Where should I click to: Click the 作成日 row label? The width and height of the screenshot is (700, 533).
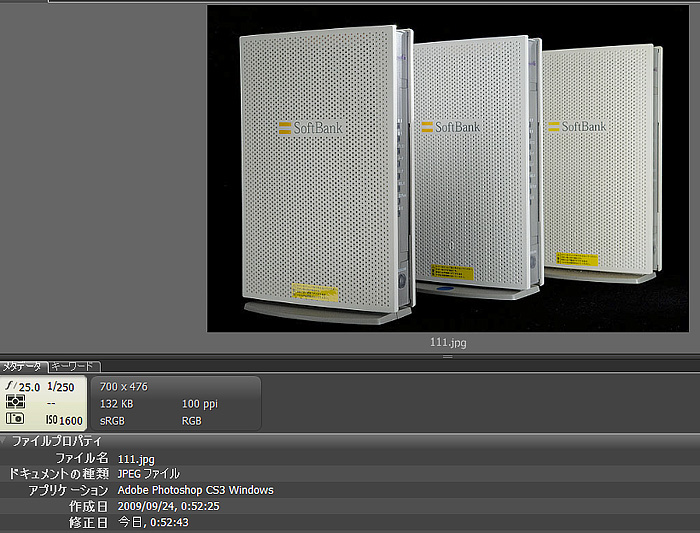tap(88, 506)
